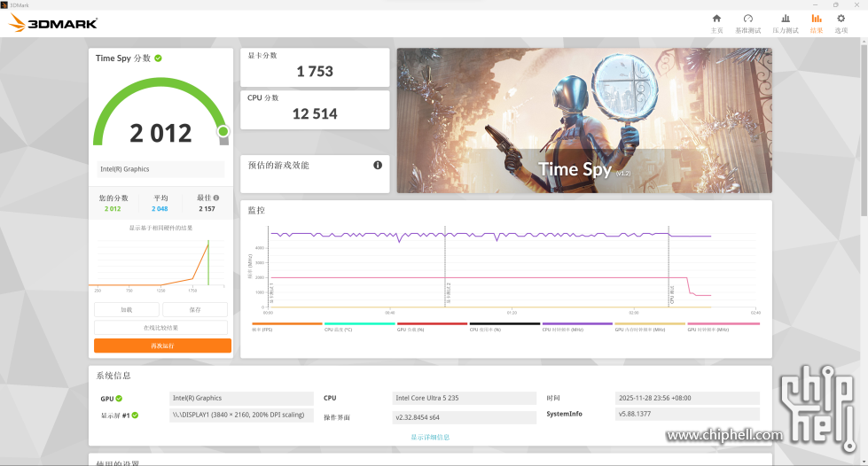Click the green check beside Time Spy 分数
Image resolution: width=868 pixels, height=466 pixels.
pyautogui.click(x=158, y=58)
